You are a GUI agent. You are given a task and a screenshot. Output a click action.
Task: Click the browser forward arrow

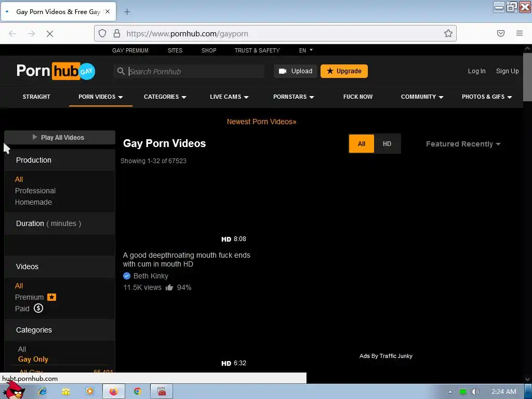pos(31,34)
